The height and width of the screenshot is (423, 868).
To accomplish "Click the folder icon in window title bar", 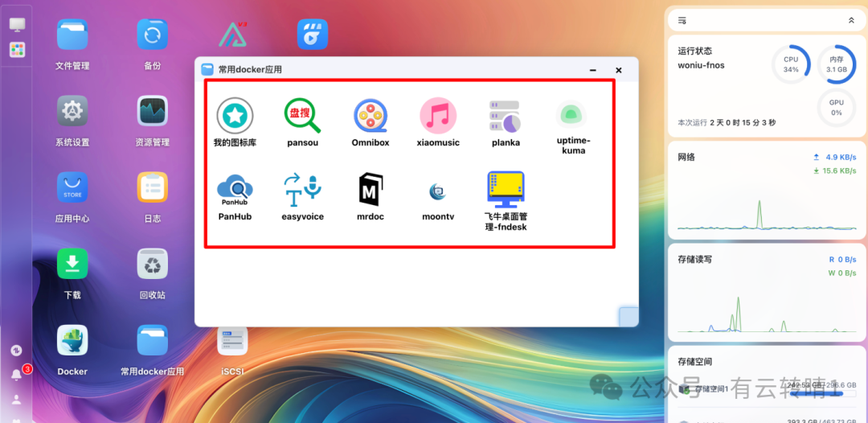I will pyautogui.click(x=207, y=70).
